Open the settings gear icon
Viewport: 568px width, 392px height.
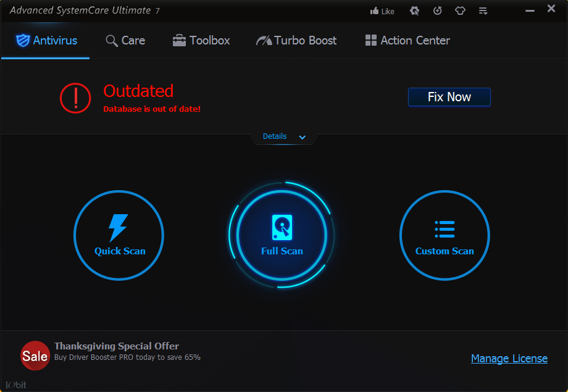click(x=414, y=11)
